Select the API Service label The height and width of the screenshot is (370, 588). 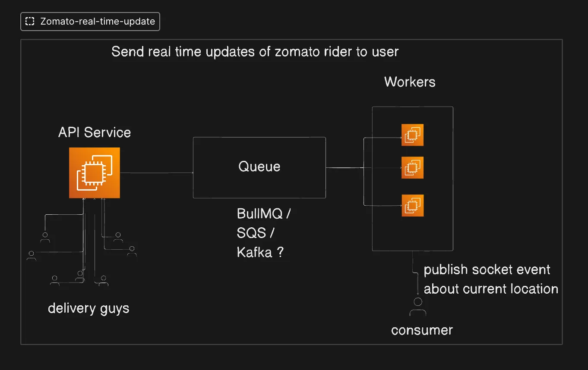(x=95, y=132)
